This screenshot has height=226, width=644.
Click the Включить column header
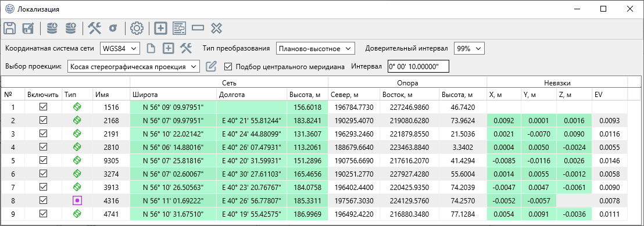43,95
